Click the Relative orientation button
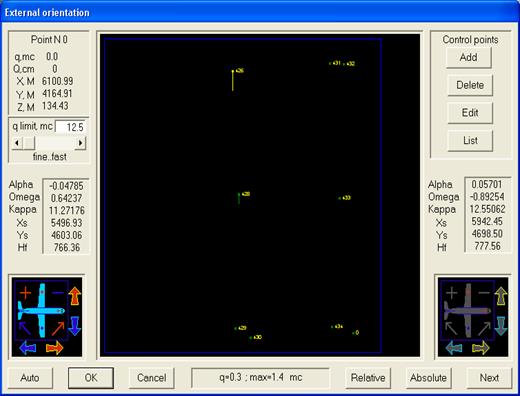520x396 pixels. (x=368, y=378)
